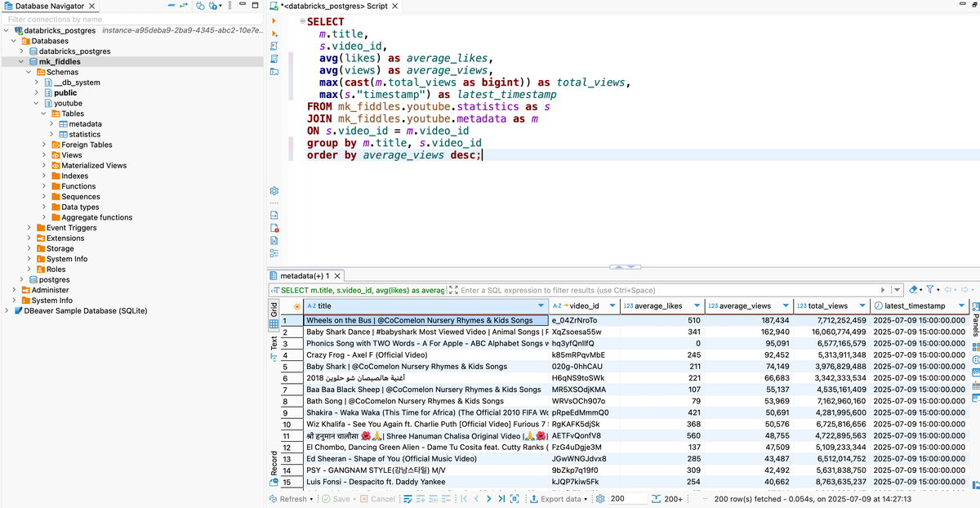Run the SQL script with the orange execute arrow
980x508 pixels.
point(274,21)
